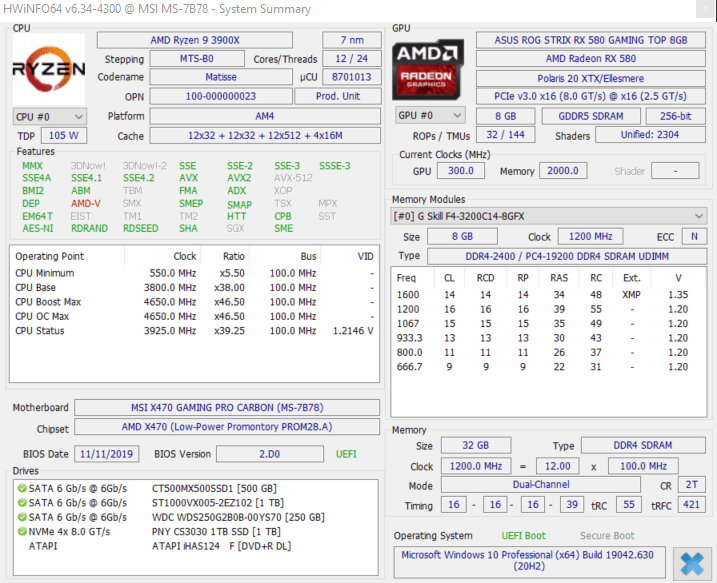This screenshot has height=583, width=717.
Task: Click the RDSEED feature flag
Action: pyautogui.click(x=140, y=228)
